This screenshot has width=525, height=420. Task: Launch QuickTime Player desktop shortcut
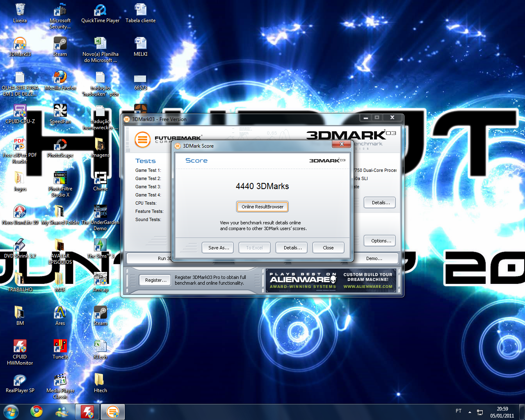[x=100, y=13]
